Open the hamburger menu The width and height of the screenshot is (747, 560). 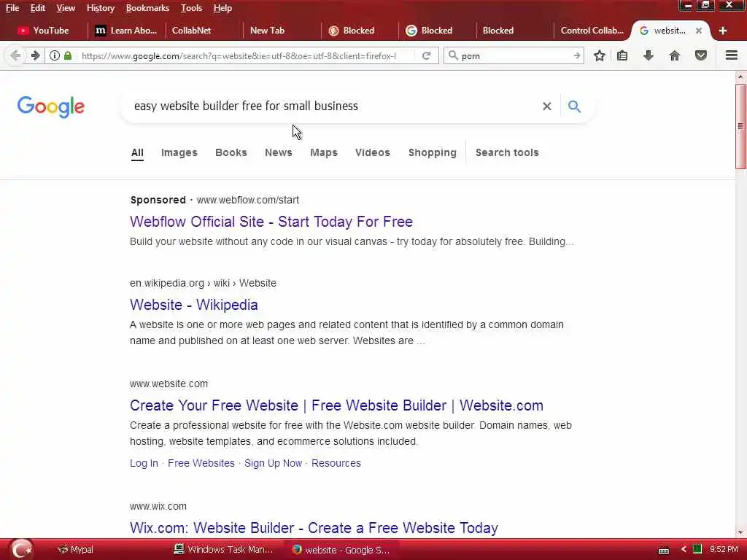[x=732, y=55]
